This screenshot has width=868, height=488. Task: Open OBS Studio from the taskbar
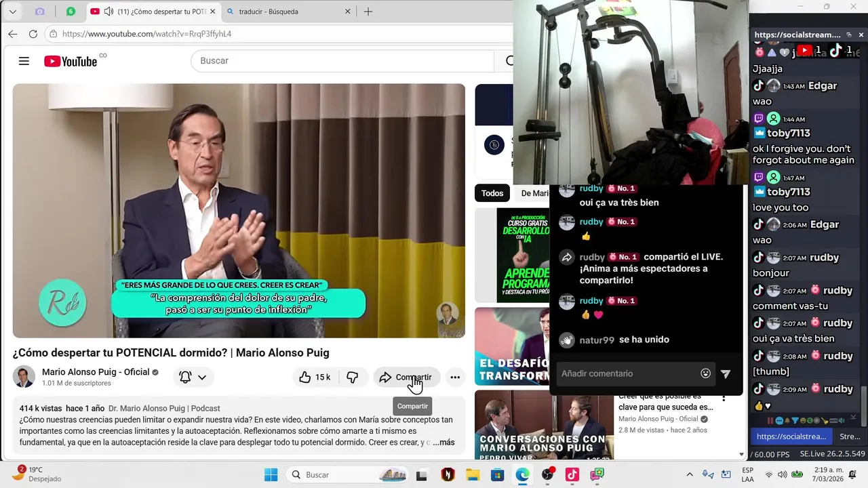tap(547, 474)
